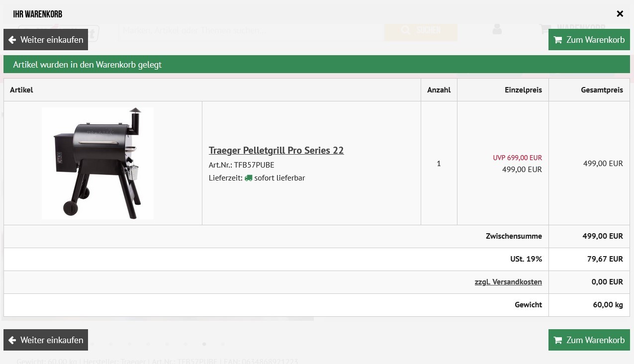Click the top Weiter einkaufen button
Image resolution: width=634 pixels, height=364 pixels.
pyautogui.click(x=46, y=40)
